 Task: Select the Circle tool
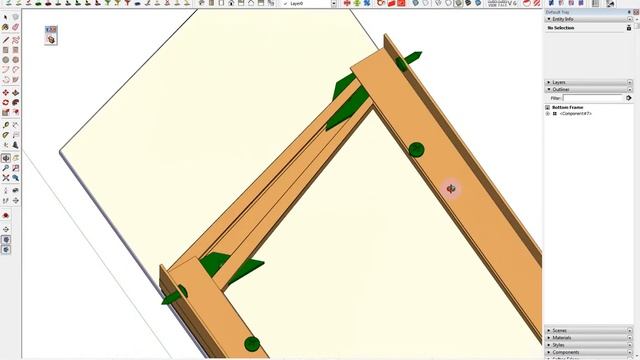5,60
